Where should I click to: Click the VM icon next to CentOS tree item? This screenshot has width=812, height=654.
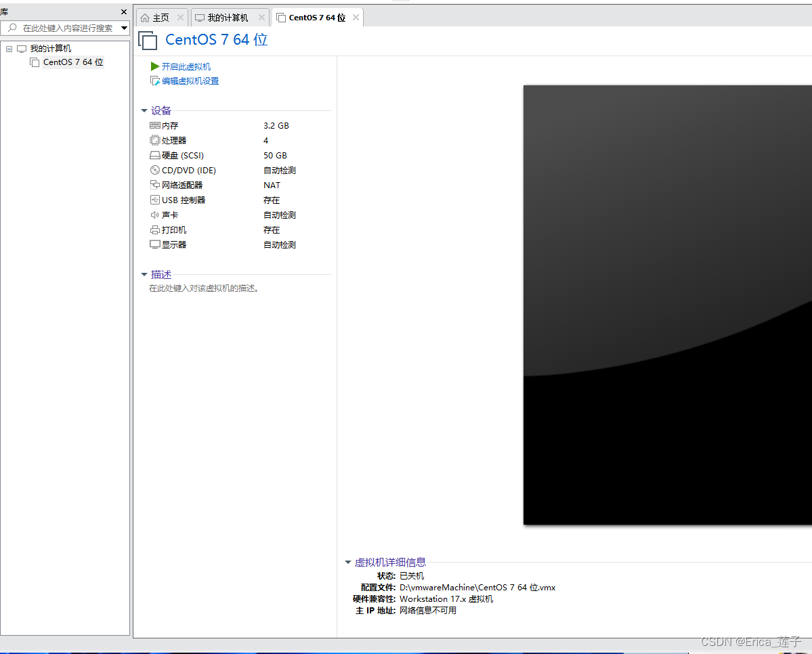tap(35, 62)
